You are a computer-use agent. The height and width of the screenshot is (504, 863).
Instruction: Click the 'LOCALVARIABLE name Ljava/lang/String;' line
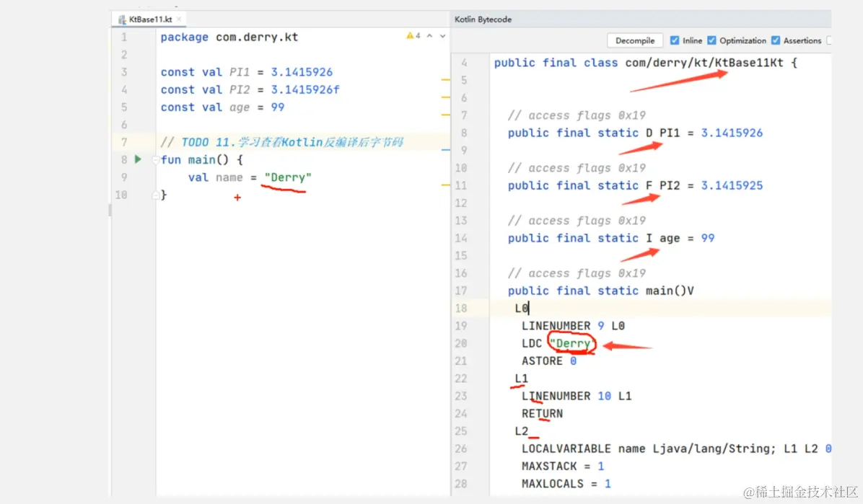click(676, 449)
